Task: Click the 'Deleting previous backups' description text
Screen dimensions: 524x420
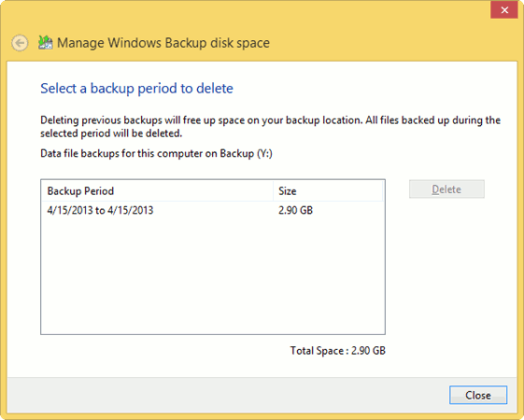Action: pos(270,127)
